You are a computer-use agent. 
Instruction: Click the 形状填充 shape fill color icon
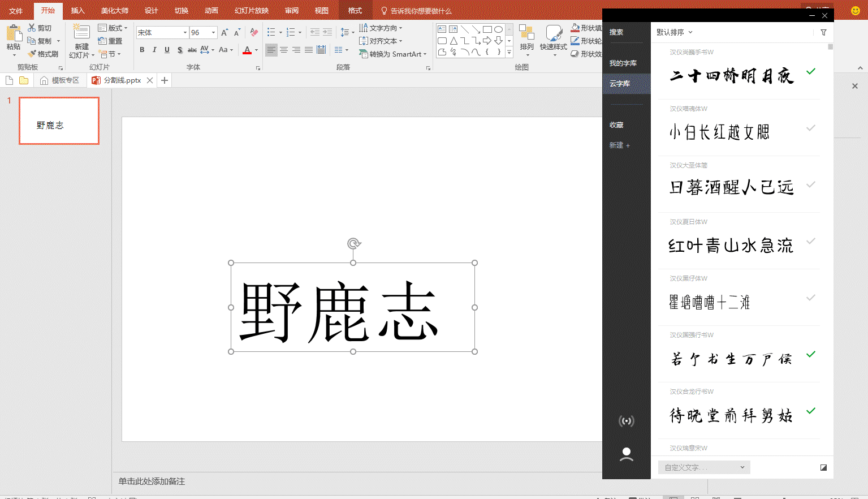[x=575, y=28]
